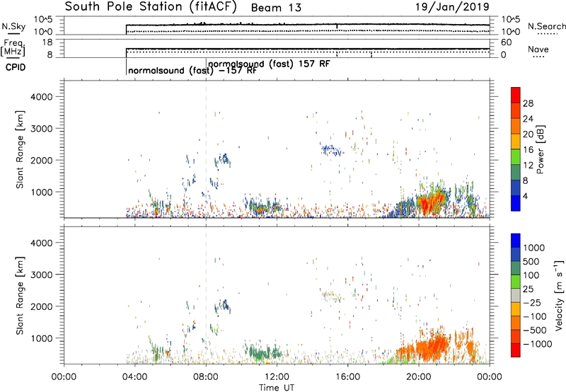Screen dimensions: 566x392
Task: Click the '16' power scale value
Action: pyautogui.click(x=528, y=150)
